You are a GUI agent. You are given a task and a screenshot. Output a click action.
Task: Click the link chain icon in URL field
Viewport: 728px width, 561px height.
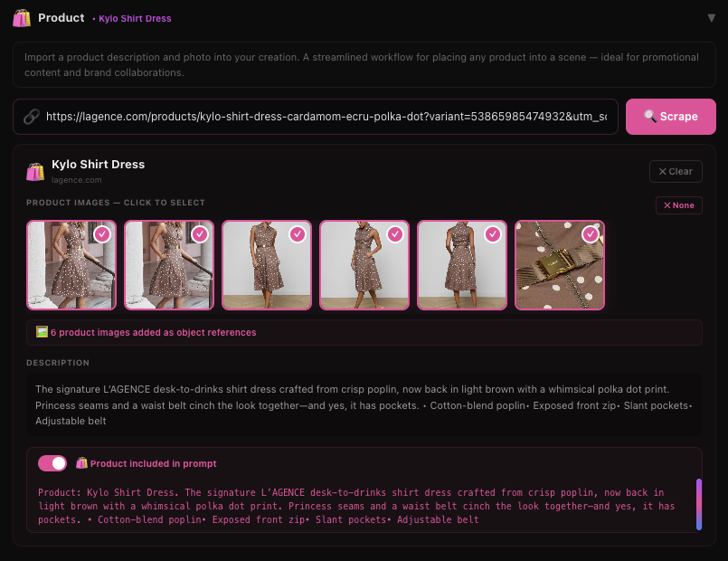31,117
